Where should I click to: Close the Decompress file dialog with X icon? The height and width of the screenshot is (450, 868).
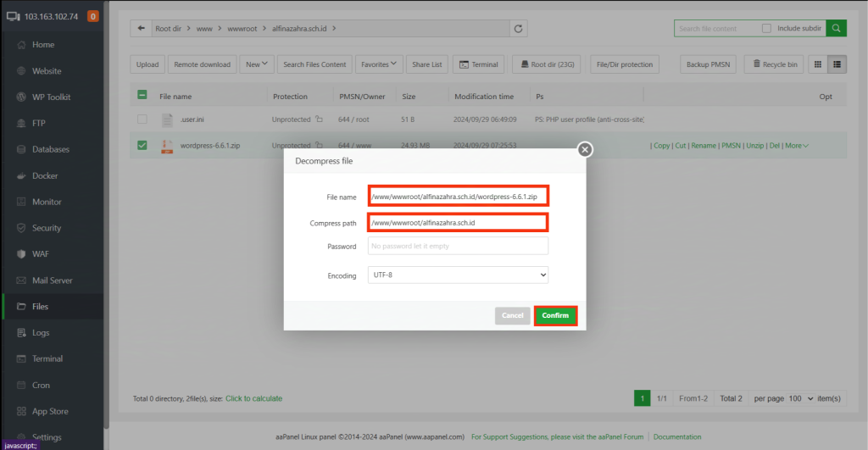[583, 150]
